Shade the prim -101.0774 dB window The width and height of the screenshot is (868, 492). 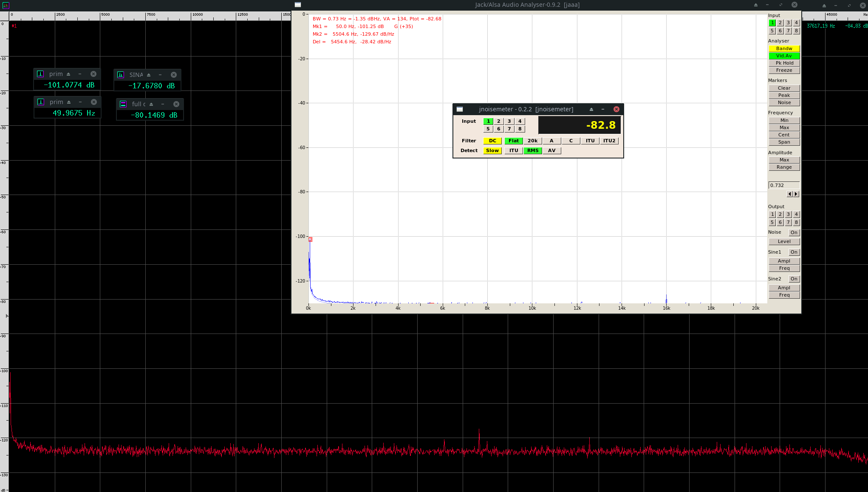pos(68,74)
